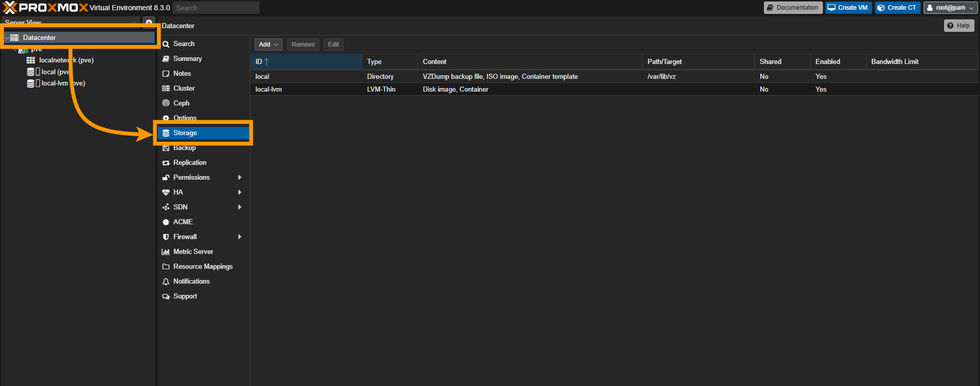Select the local-lvm storage table row
This screenshot has height=386, width=980.
point(614,90)
